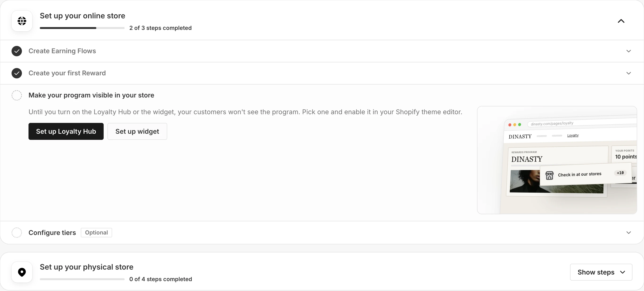
Task: Click the +10 badge in the preview
Action: 620,173
